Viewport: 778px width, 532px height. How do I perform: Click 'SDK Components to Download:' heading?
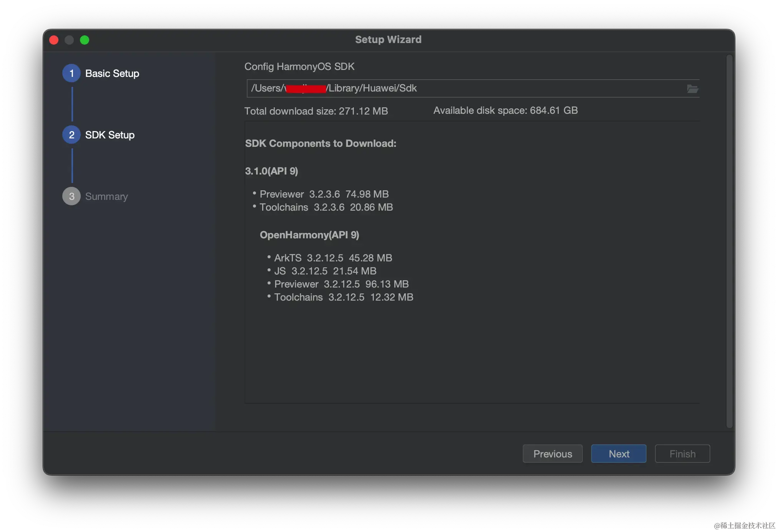click(321, 143)
